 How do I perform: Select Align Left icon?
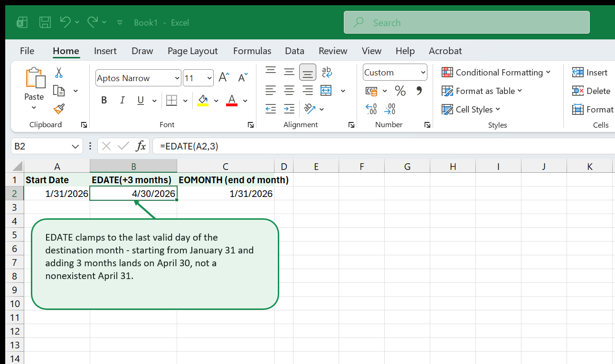tap(271, 90)
